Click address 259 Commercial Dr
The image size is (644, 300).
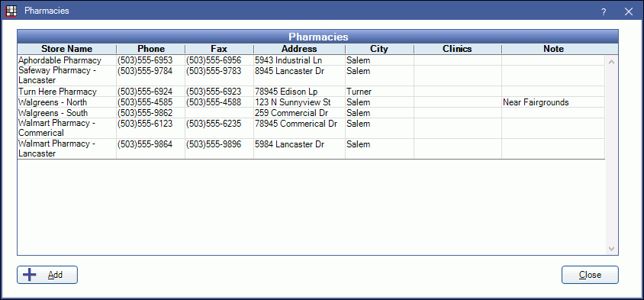pyautogui.click(x=291, y=113)
